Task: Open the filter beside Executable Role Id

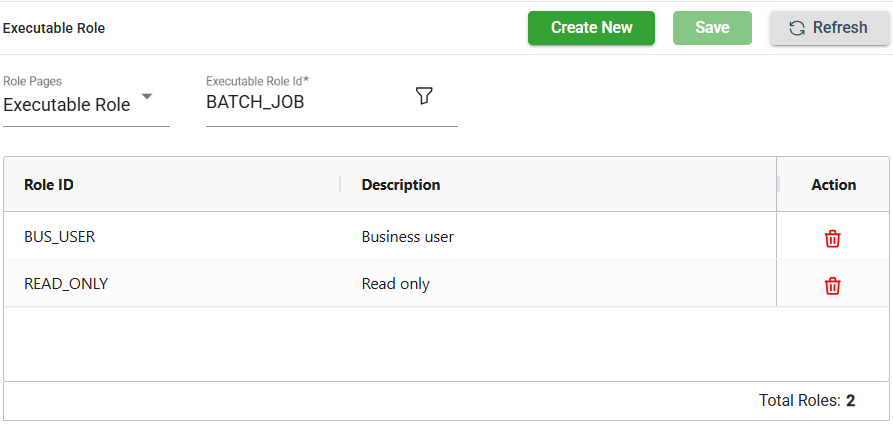Action: [424, 96]
